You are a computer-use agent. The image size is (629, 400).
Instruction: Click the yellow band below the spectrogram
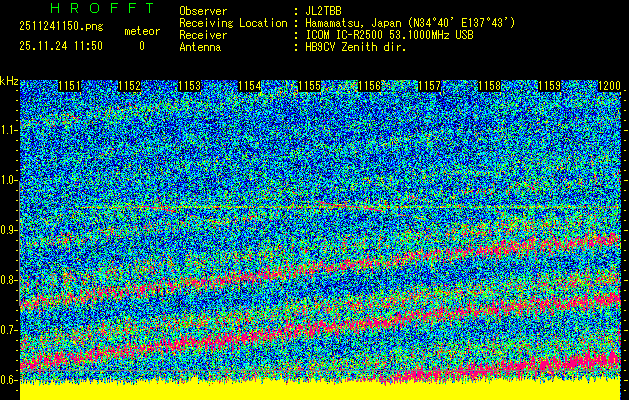click(320, 391)
